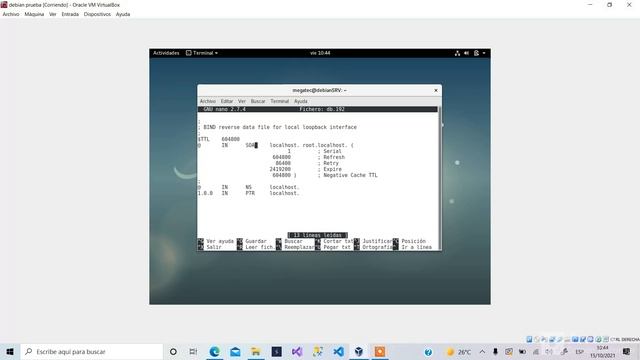Open the terminal Terminal menu
This screenshot has width=640, height=360.
pyautogui.click(x=280, y=101)
